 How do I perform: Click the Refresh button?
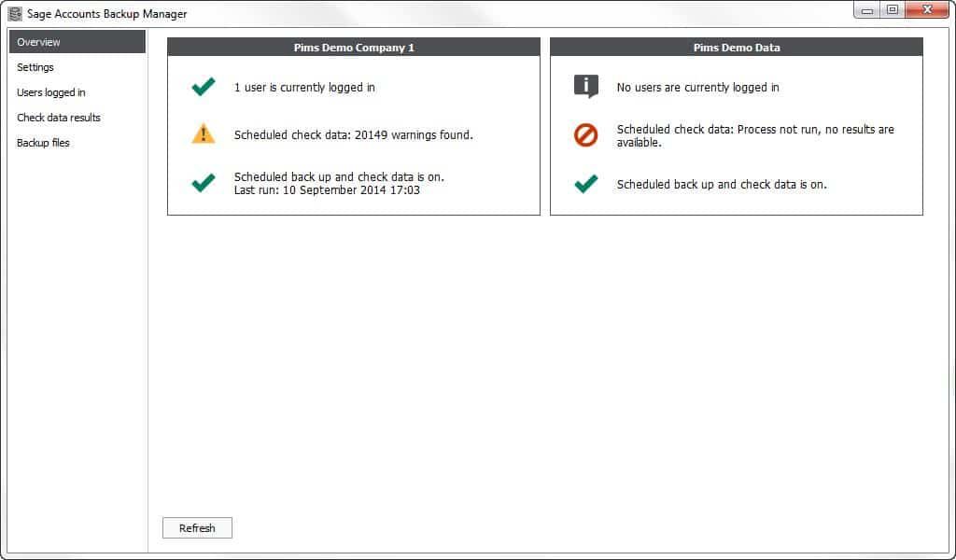pyautogui.click(x=197, y=527)
